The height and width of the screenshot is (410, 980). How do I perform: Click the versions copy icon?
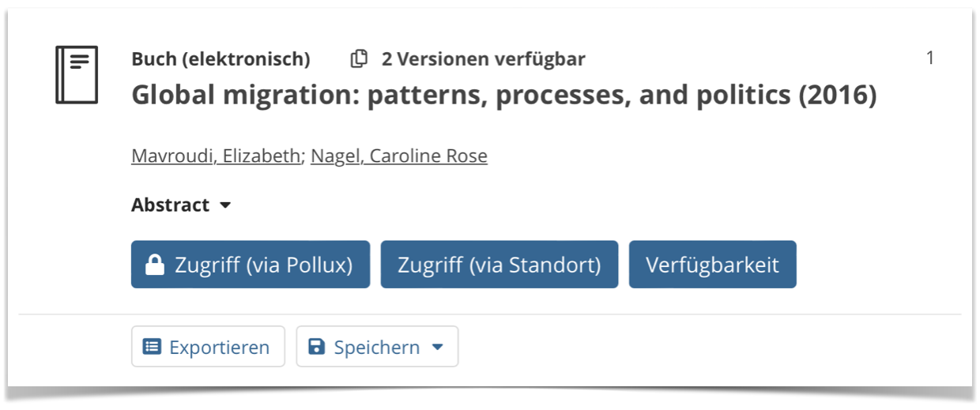[359, 58]
